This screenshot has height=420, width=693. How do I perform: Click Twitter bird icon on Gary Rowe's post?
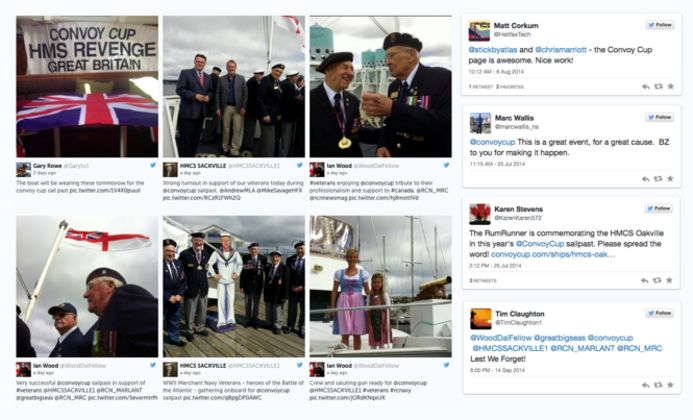pos(153,165)
